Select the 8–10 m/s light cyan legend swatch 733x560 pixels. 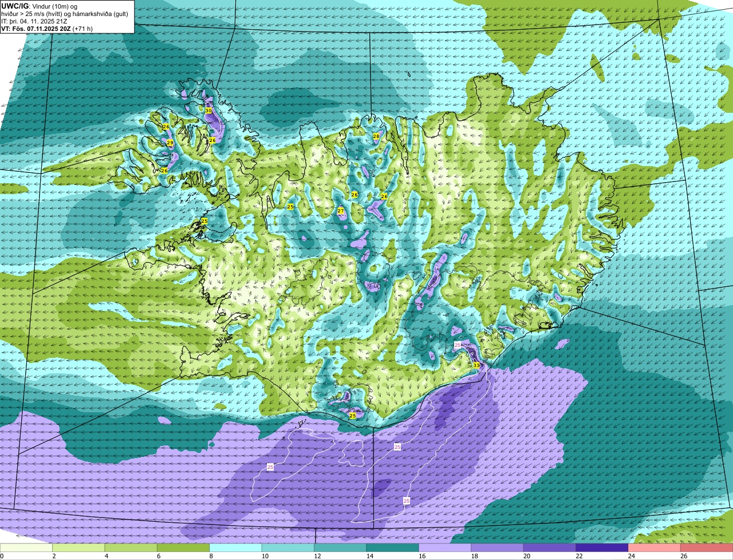click(x=235, y=547)
